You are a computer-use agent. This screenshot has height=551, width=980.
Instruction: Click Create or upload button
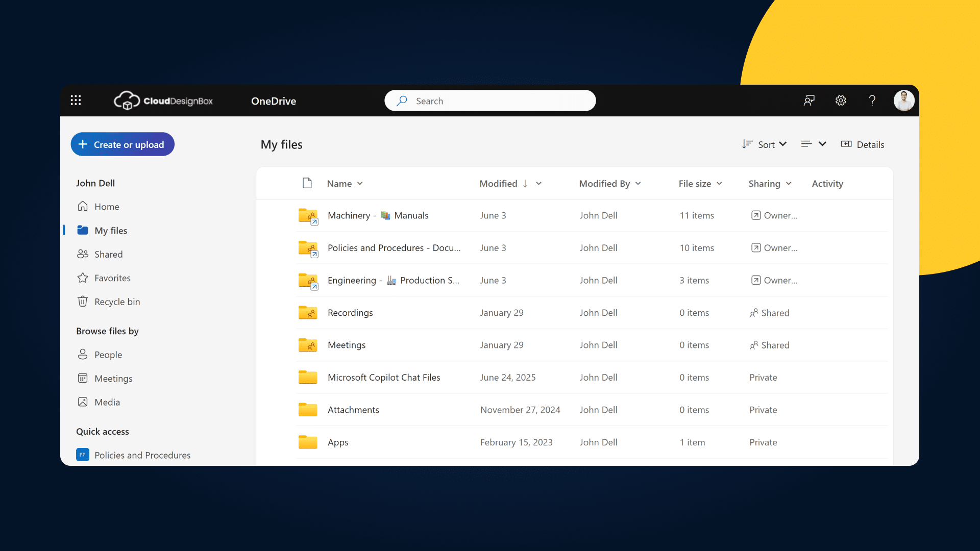pos(122,144)
